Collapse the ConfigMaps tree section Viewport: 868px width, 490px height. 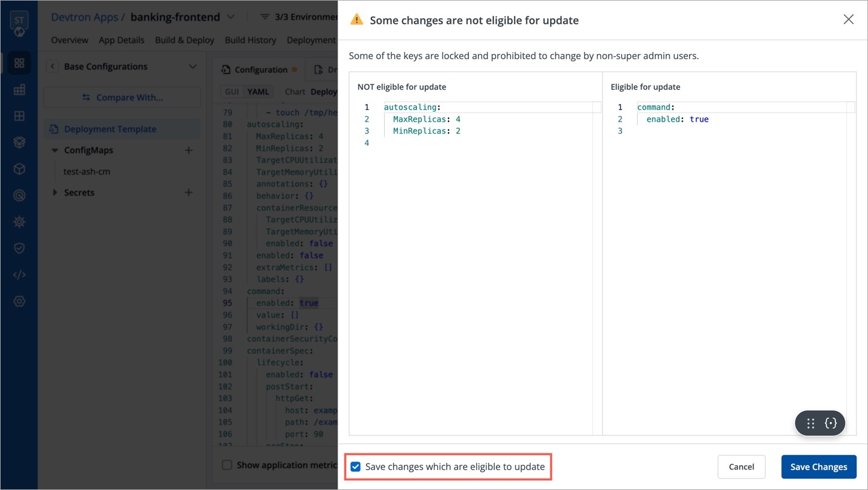[x=55, y=150]
